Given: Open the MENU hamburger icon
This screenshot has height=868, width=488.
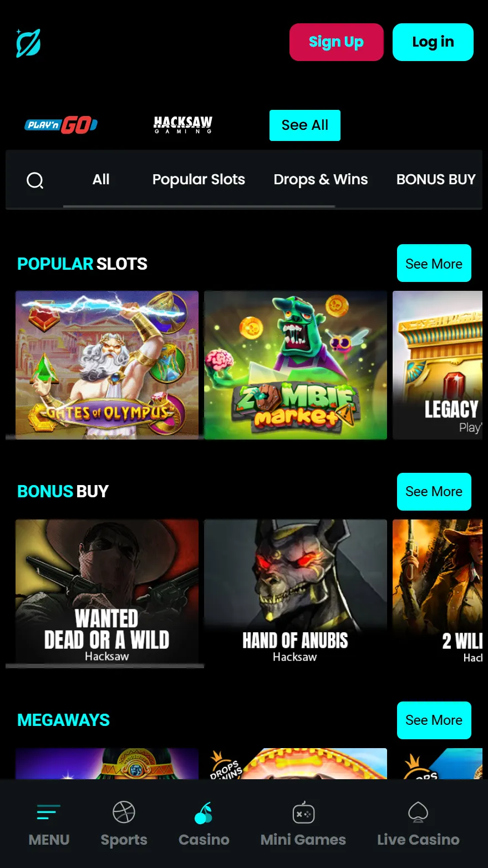Looking at the screenshot, I should pyautogui.click(x=49, y=812).
